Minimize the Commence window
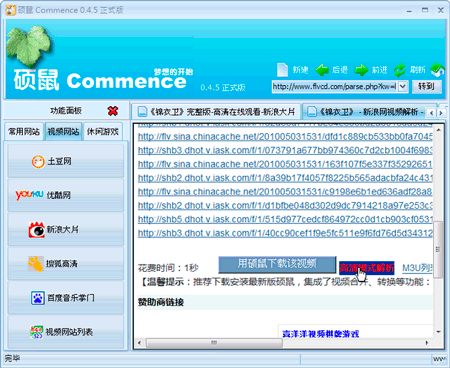 tap(409, 11)
